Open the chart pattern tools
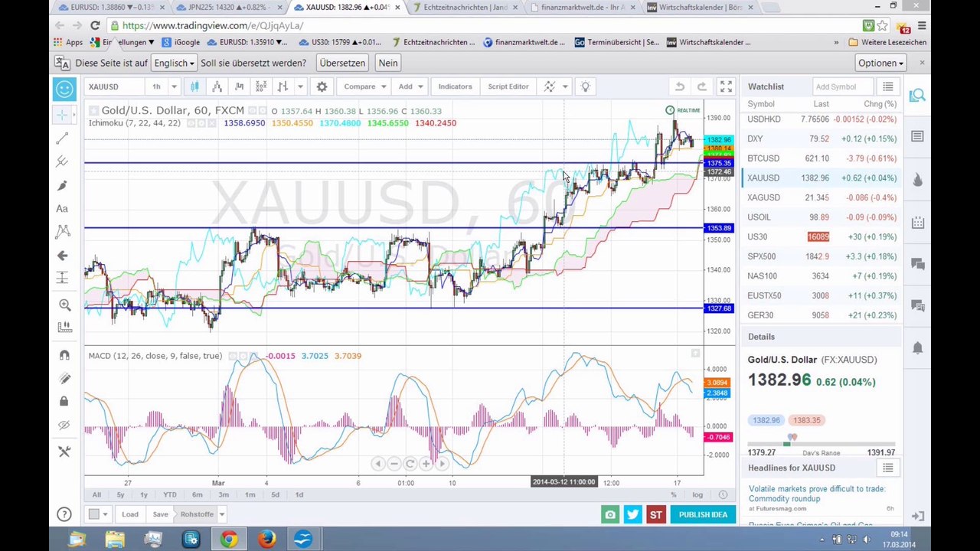The height and width of the screenshot is (551, 980). pos(63,231)
